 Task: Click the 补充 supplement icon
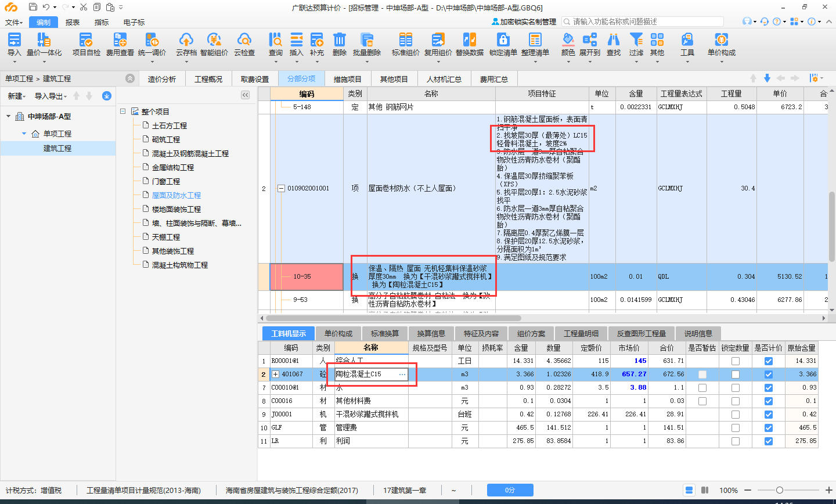click(x=316, y=39)
